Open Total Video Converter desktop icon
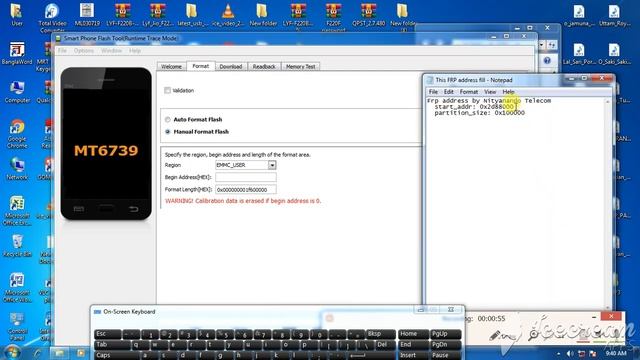640x360 pixels. [52, 17]
